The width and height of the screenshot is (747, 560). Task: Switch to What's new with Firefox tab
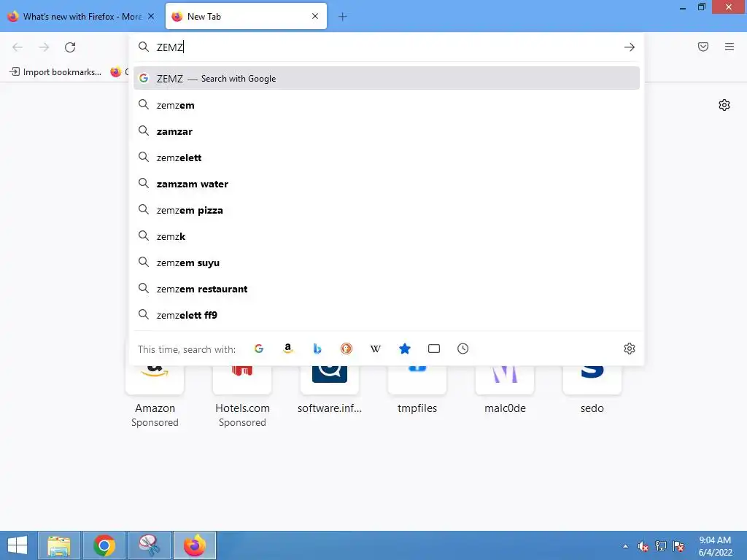click(82, 17)
